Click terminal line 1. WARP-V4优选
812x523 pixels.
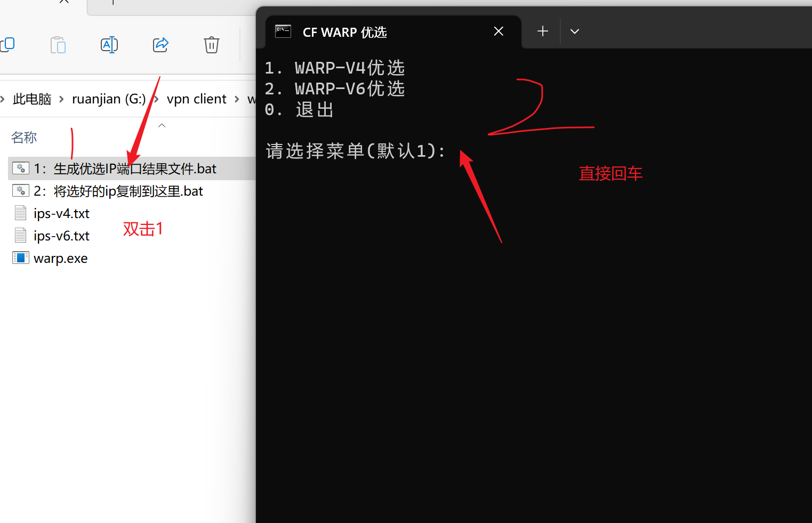335,68
